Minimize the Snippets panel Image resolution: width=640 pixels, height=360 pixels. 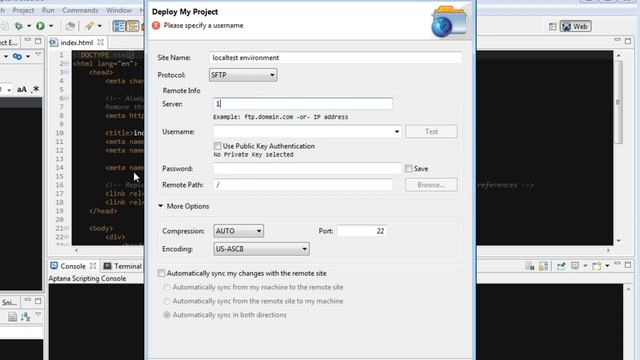point(27,300)
